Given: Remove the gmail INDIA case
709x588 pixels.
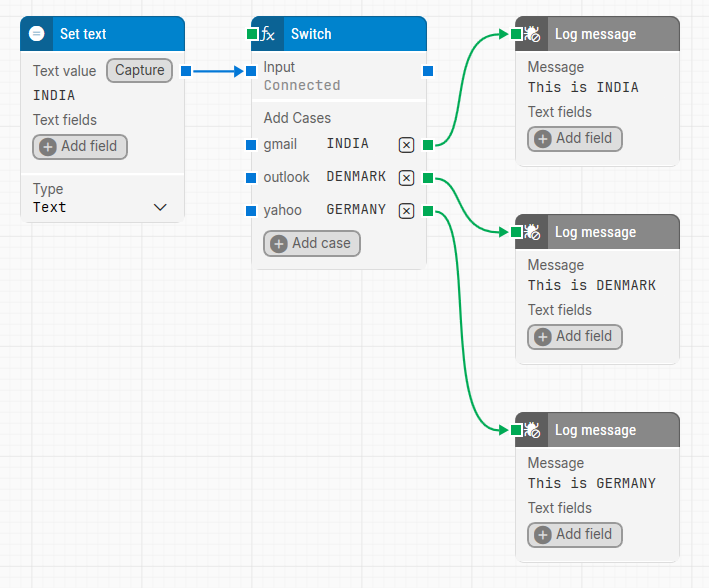Looking at the screenshot, I should tap(406, 145).
